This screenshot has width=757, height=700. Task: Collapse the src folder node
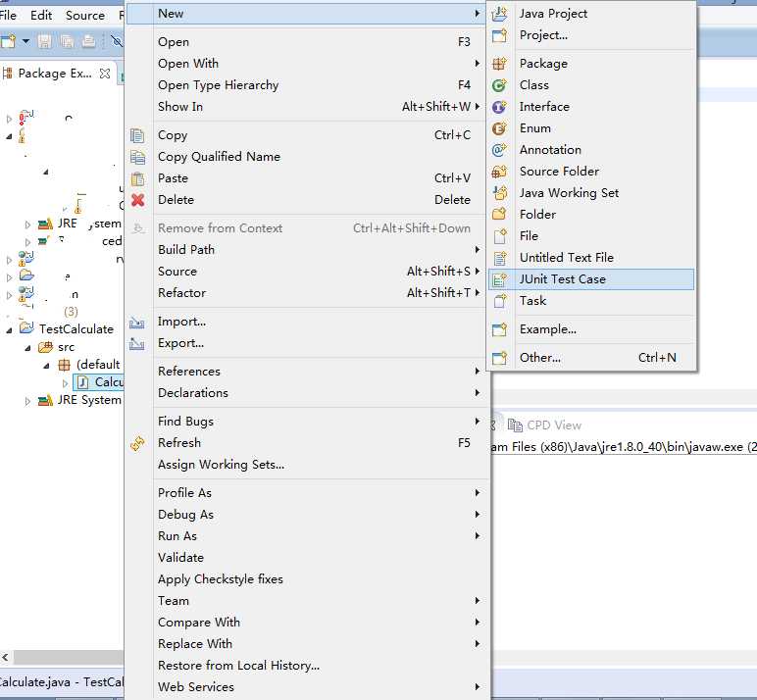point(27,348)
